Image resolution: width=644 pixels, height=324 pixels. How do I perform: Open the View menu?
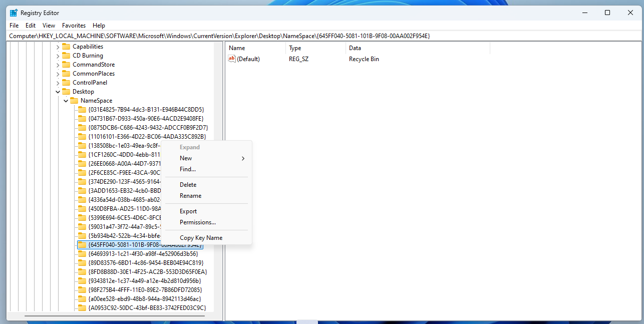(49, 26)
